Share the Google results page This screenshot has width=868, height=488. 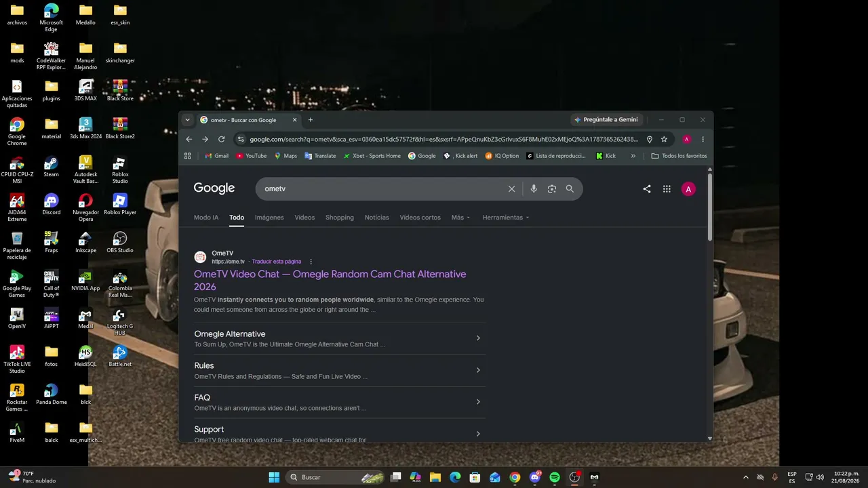[647, 189]
